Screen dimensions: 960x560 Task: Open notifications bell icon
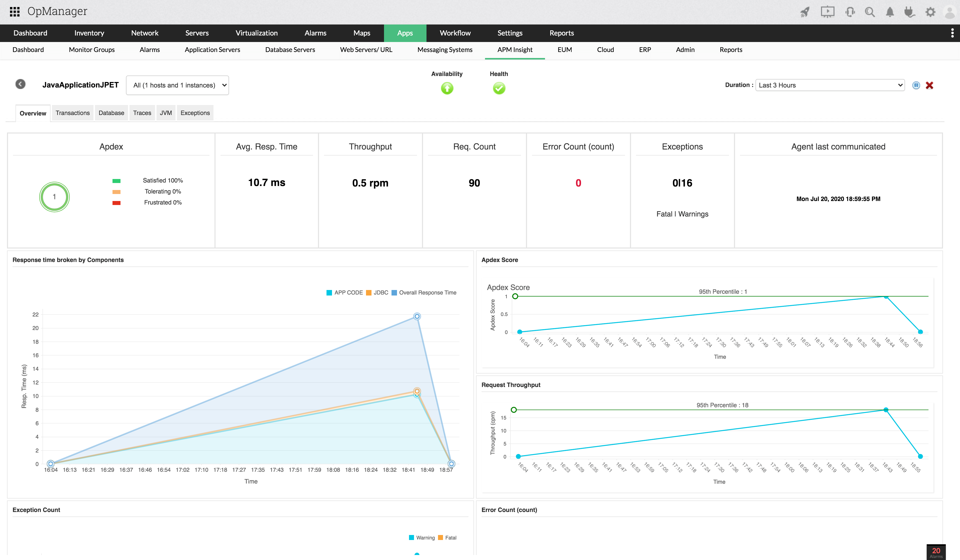pos(889,12)
